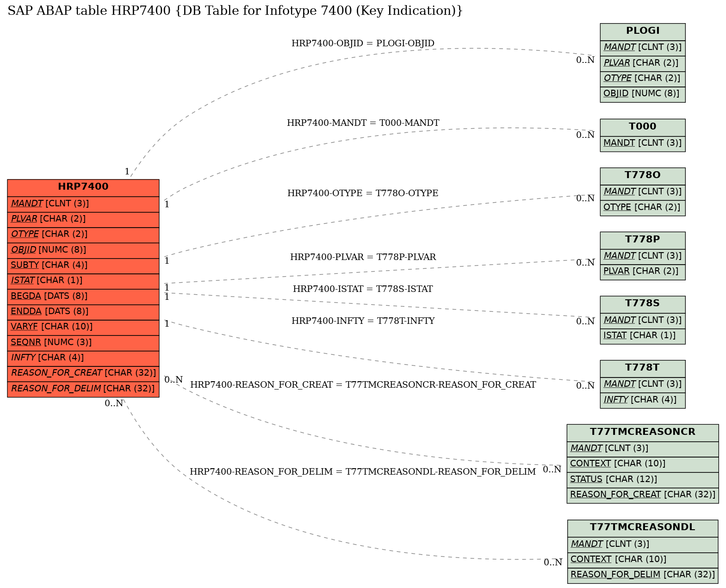
Task: Open the T778T table header
Action: coord(643,368)
